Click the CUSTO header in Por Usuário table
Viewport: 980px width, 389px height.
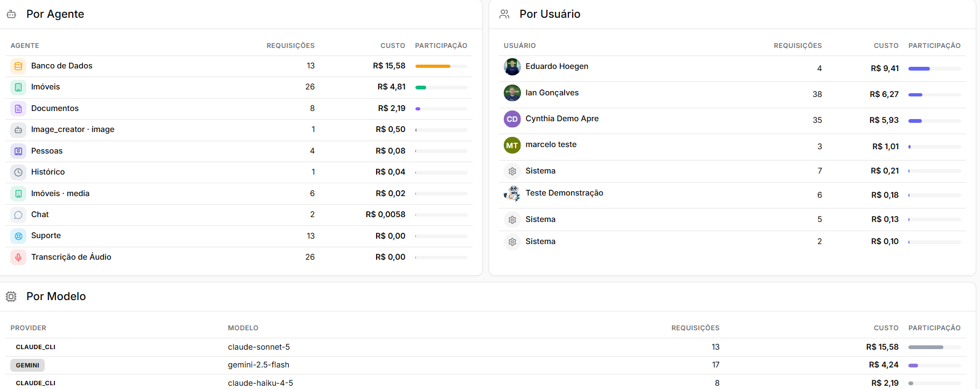click(886, 46)
